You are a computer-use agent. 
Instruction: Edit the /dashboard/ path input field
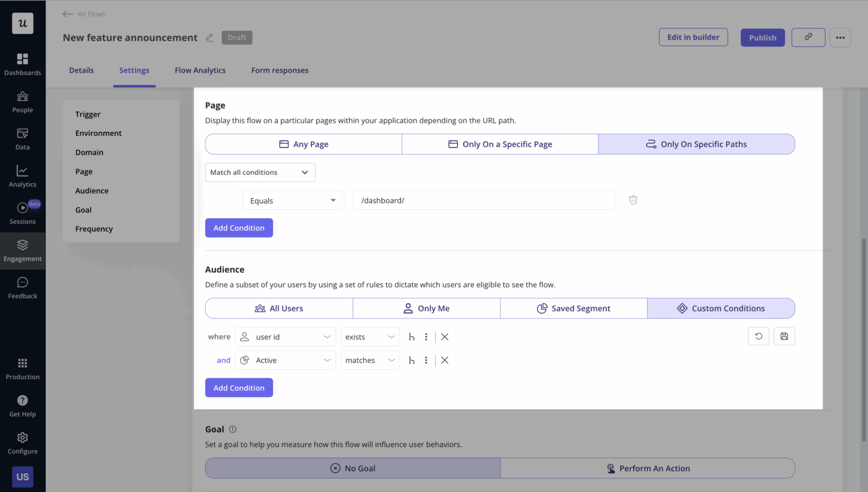(484, 200)
